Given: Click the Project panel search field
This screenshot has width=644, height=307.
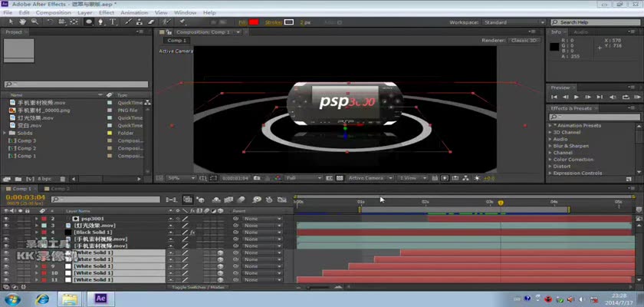Looking at the screenshot, I should pos(76,84).
